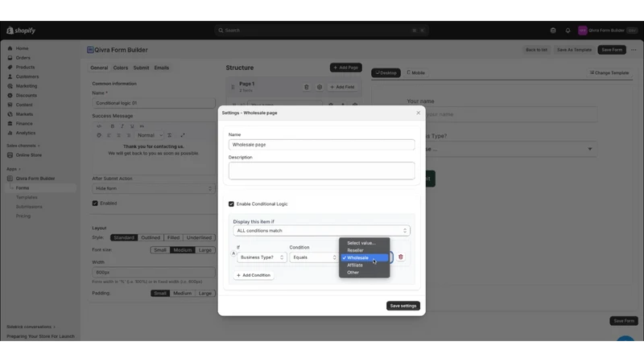
Task: Open Templates under Qivra Form Builder
Action: [x=27, y=197]
